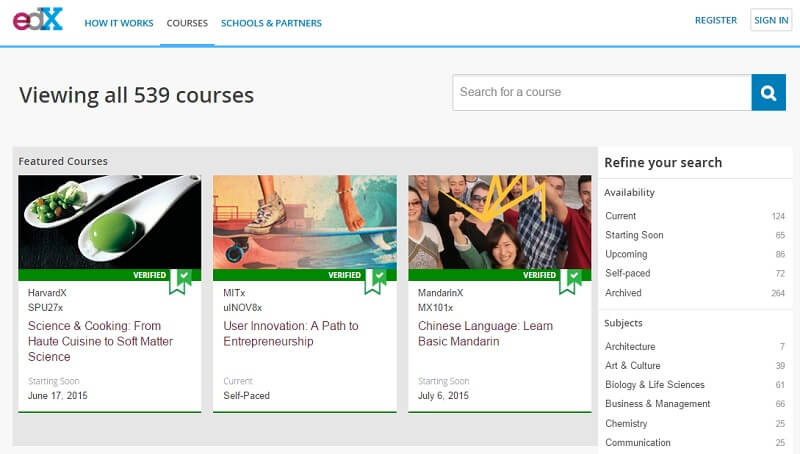The image size is (800, 454).
Task: Click the June 17, 2015 start date
Action: [x=58, y=396]
